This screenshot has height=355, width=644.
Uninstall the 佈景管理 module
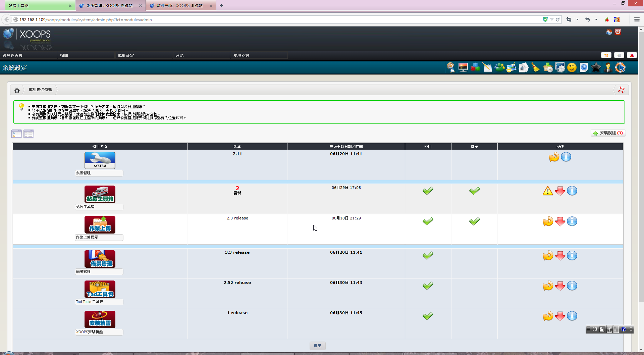click(x=560, y=256)
